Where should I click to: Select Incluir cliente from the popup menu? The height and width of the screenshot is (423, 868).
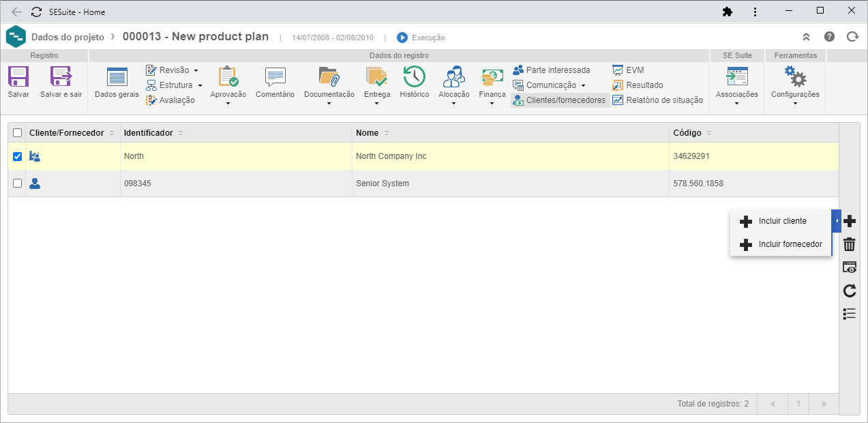click(781, 221)
